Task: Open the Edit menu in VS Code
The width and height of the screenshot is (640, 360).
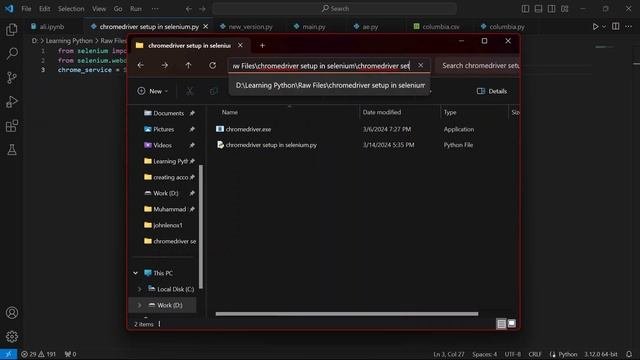Action: (x=44, y=9)
